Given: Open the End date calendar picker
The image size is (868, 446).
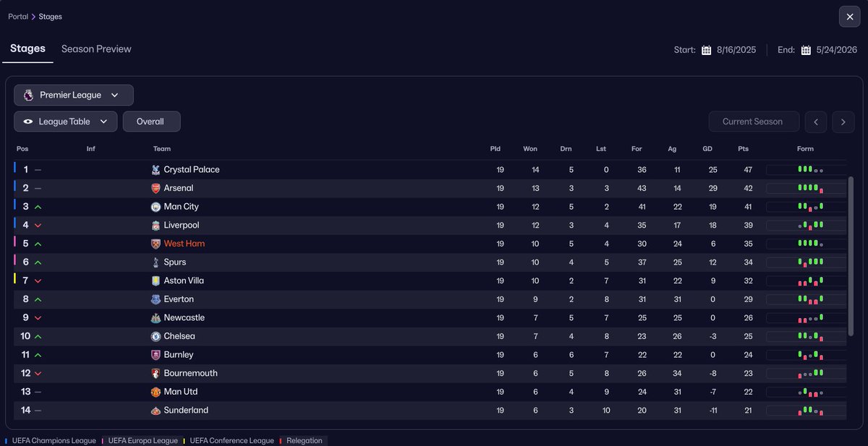Looking at the screenshot, I should point(805,50).
